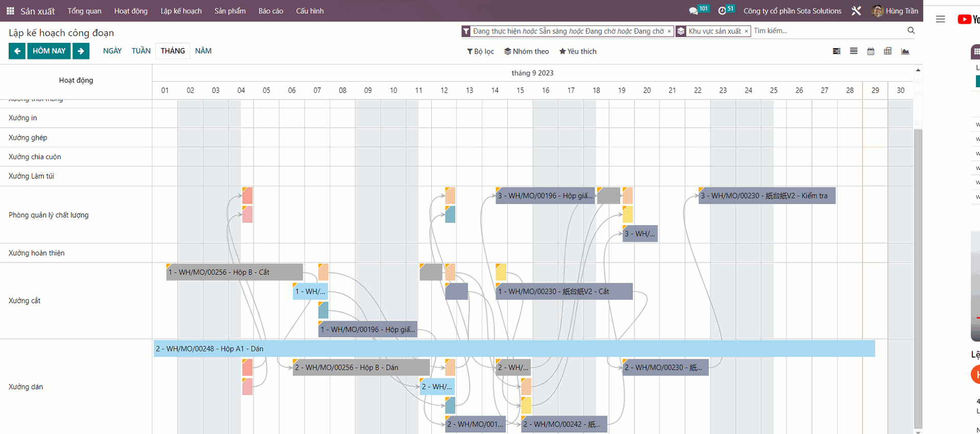This screenshot has height=434, width=980.
Task: Open the activities clock icon
Action: 722,11
